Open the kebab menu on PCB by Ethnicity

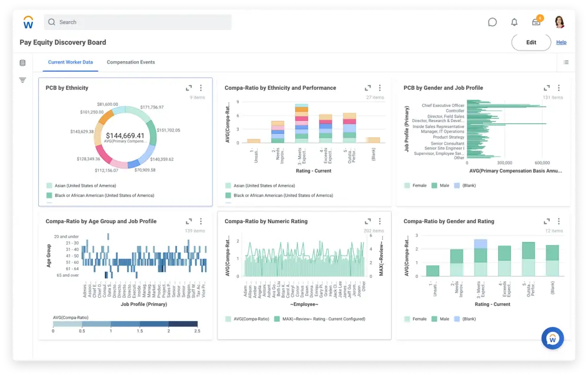click(201, 87)
